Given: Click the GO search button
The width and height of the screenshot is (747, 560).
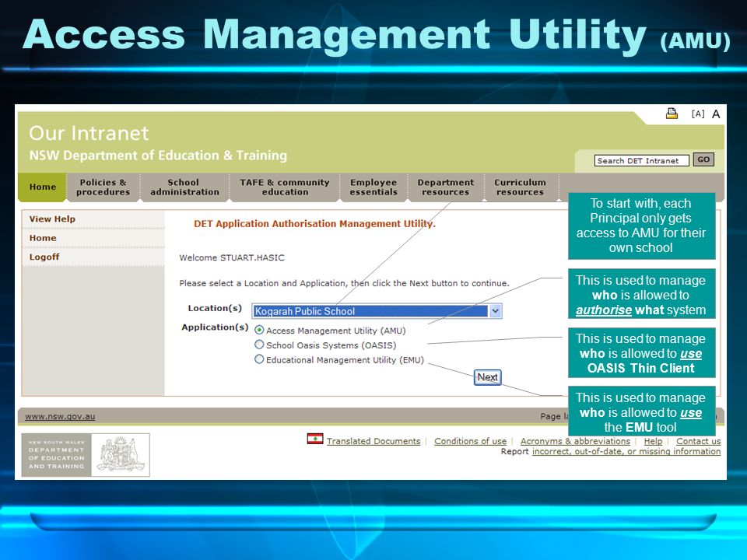Looking at the screenshot, I should point(703,159).
